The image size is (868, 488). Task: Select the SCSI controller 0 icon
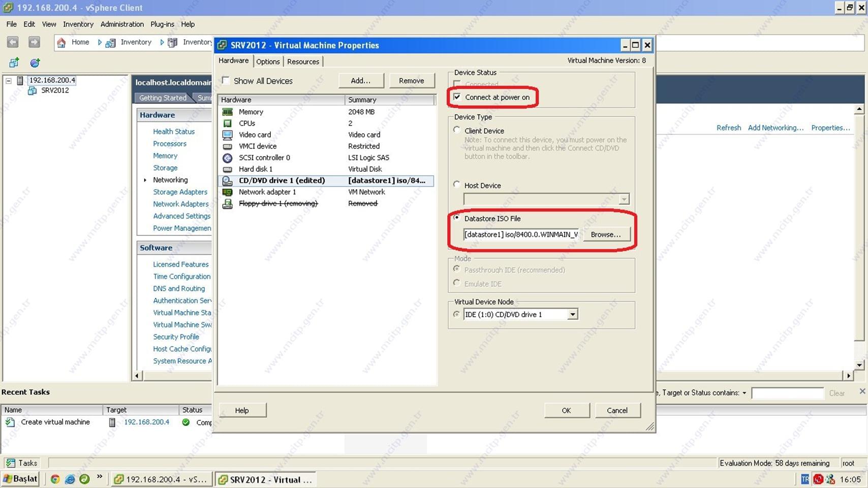coord(228,158)
